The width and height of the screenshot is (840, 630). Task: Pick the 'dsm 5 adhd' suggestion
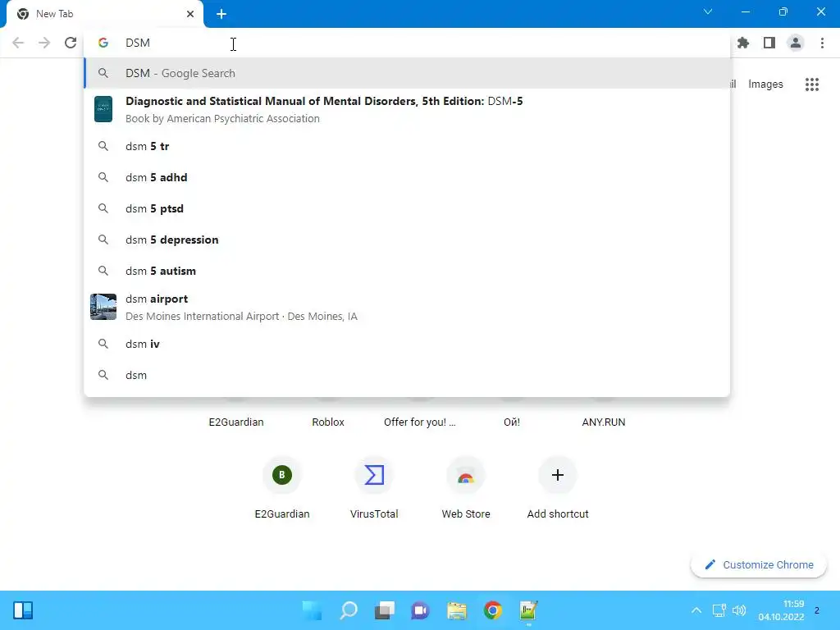(x=407, y=177)
